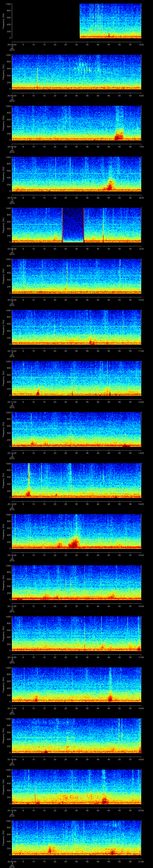Viewport: 153px width, 868px height.
Task: Click the red burst near 45 seconds in the 20:07:00 spectrogram
Action: 110,186
